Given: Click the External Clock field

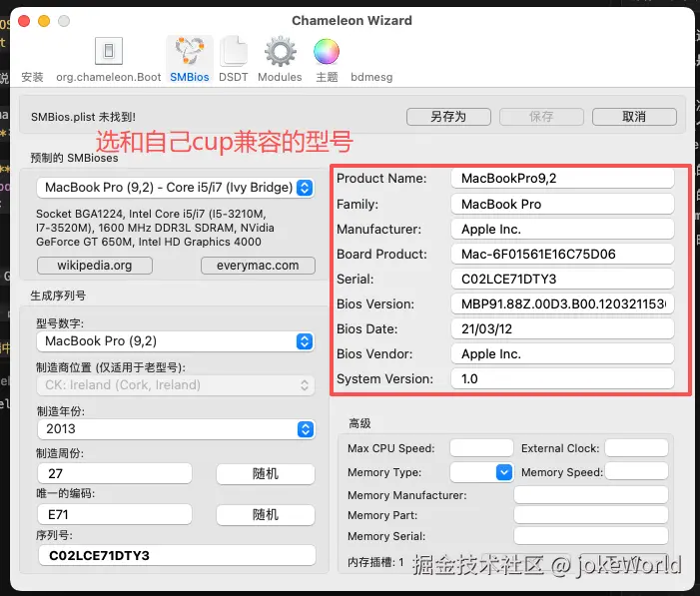Looking at the screenshot, I should (637, 448).
